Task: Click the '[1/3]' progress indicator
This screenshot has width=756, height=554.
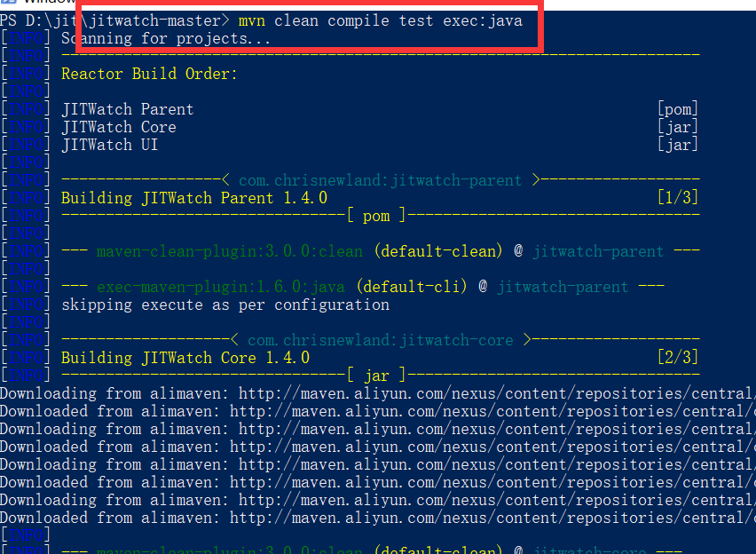Action: [678, 197]
